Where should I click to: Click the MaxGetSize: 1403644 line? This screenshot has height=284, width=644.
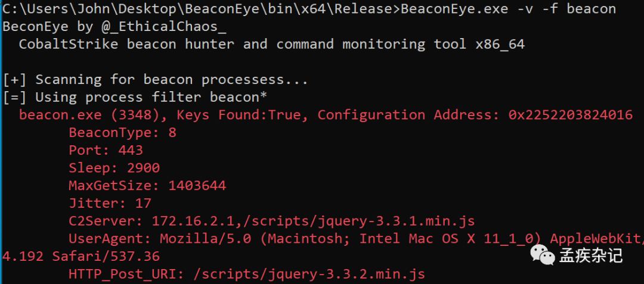tap(147, 186)
